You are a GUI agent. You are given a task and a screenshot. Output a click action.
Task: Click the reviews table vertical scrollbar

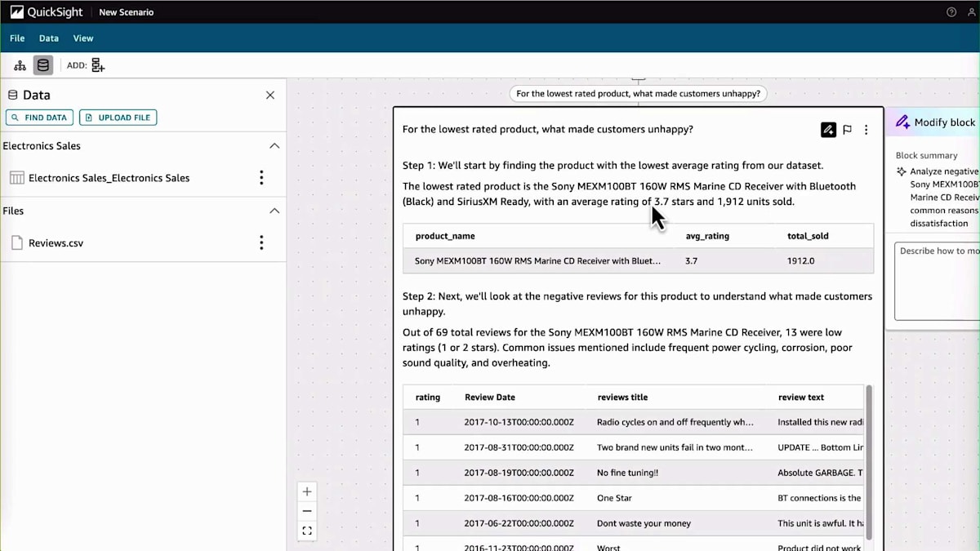pos(869,462)
